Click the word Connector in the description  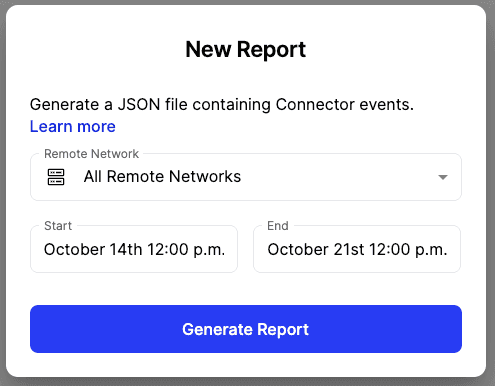pyautogui.click(x=315, y=105)
